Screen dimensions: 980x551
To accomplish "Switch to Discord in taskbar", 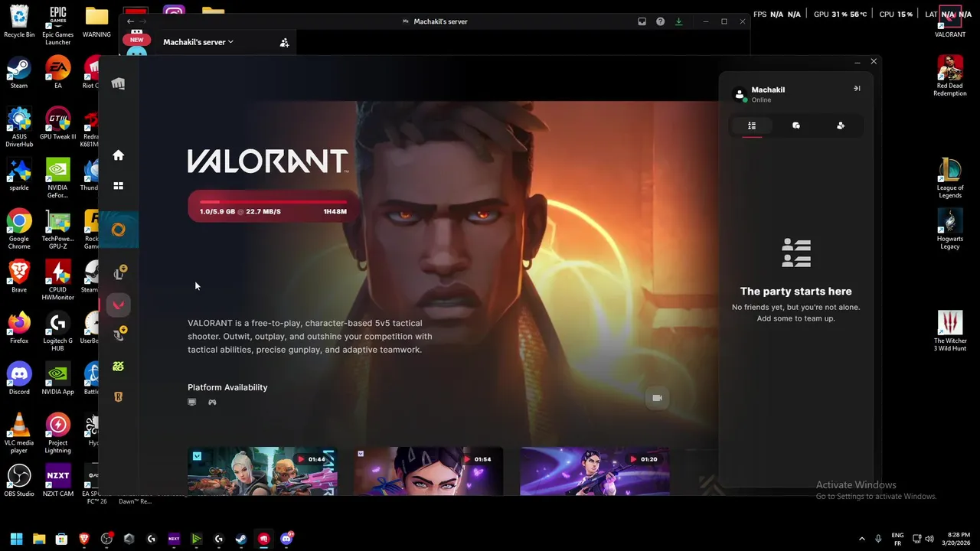I will click(x=286, y=539).
